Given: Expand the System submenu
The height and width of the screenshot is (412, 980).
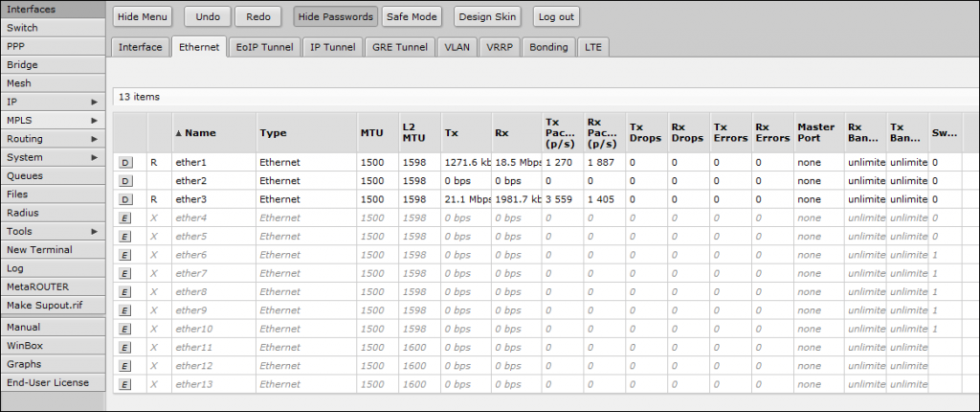Looking at the screenshot, I should pyautogui.click(x=53, y=157).
